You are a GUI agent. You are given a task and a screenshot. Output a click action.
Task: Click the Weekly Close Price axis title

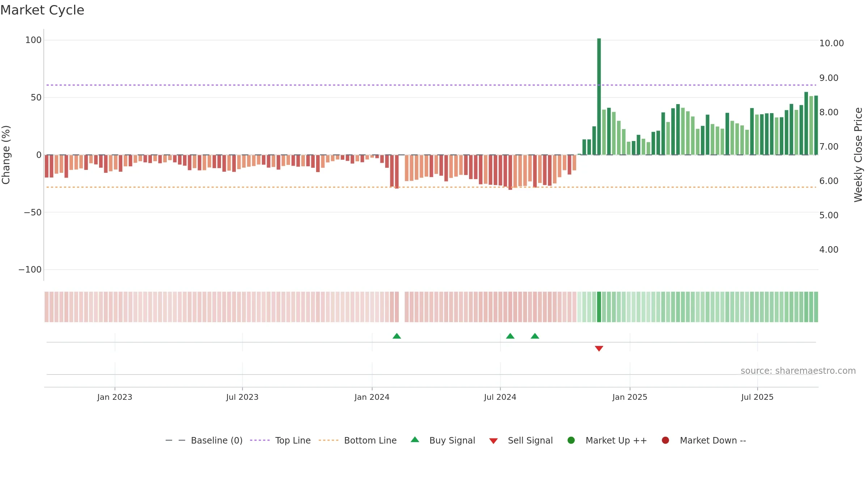coord(858,155)
